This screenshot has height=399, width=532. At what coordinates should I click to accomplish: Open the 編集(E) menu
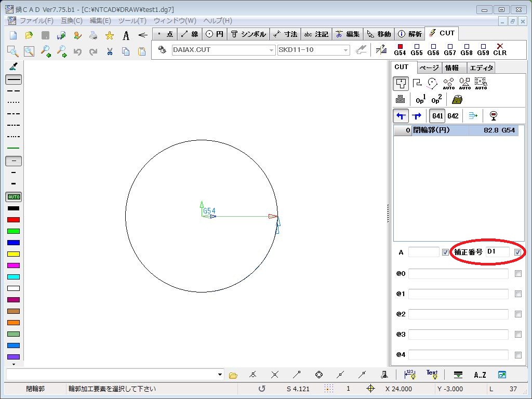point(100,21)
